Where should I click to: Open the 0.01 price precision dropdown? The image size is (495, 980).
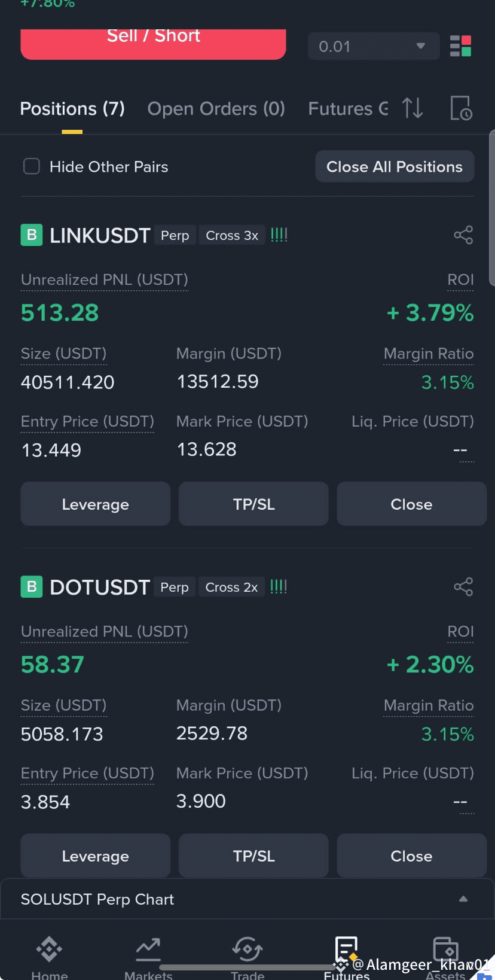pos(374,46)
